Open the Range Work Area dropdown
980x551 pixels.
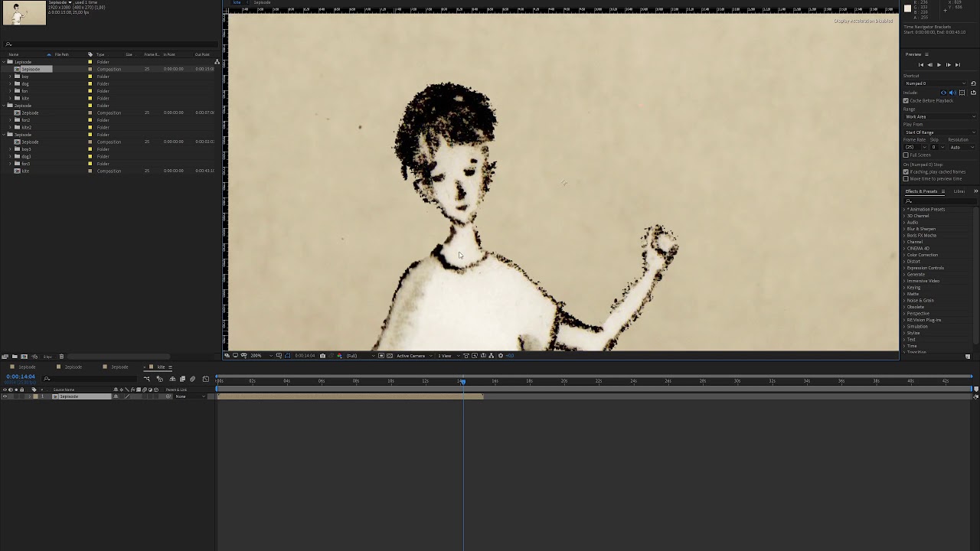click(x=940, y=116)
